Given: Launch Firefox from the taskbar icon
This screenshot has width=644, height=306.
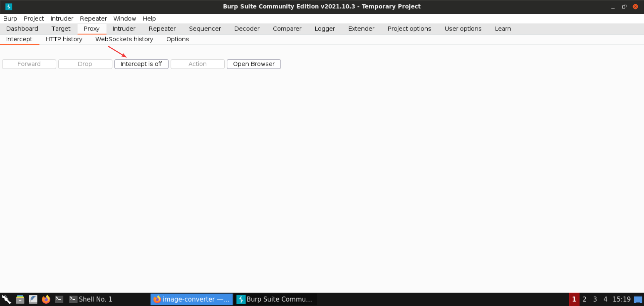Looking at the screenshot, I should (x=46, y=299).
